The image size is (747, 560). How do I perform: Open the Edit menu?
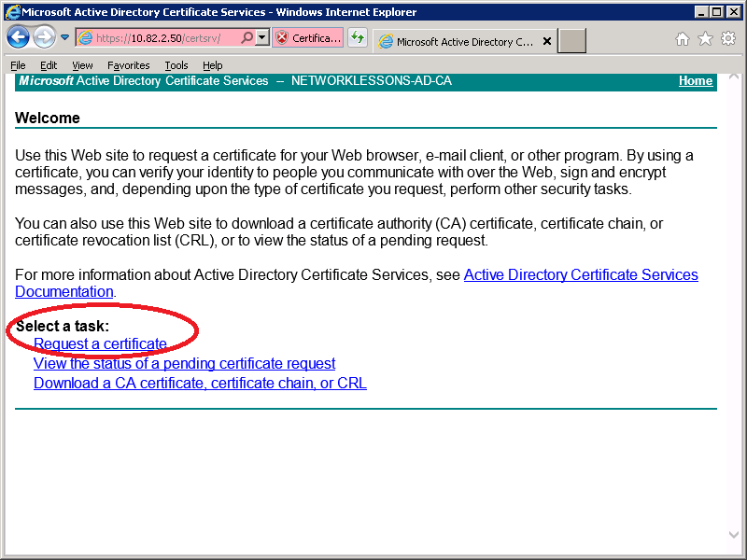[49, 65]
